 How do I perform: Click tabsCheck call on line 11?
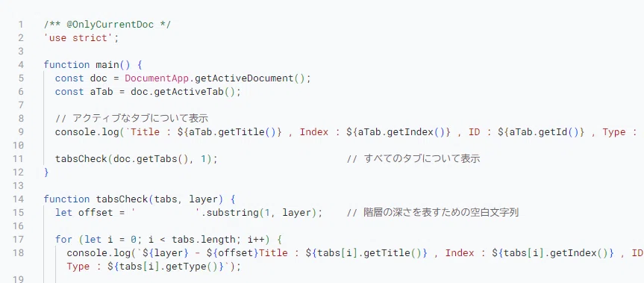[81, 158]
